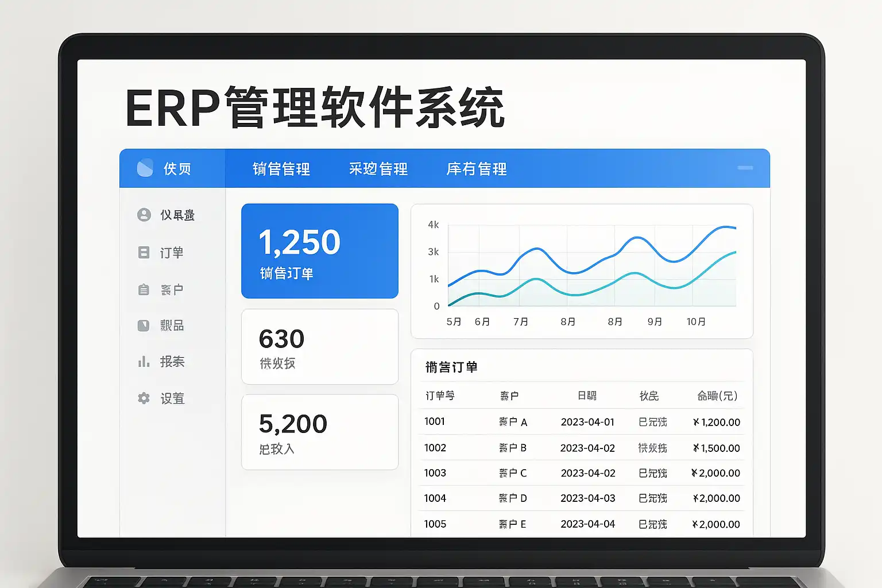
Task: Open products via the sidebar box icon
Action: point(144,326)
